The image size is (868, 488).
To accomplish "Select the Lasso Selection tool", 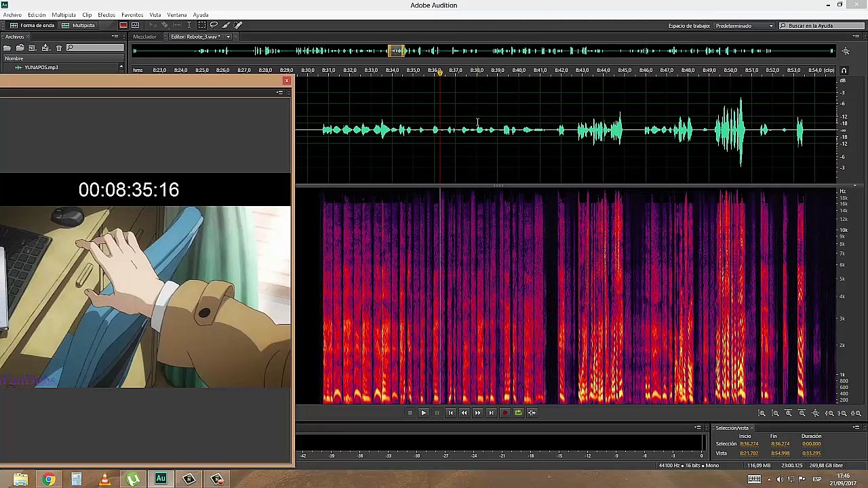I will (214, 25).
